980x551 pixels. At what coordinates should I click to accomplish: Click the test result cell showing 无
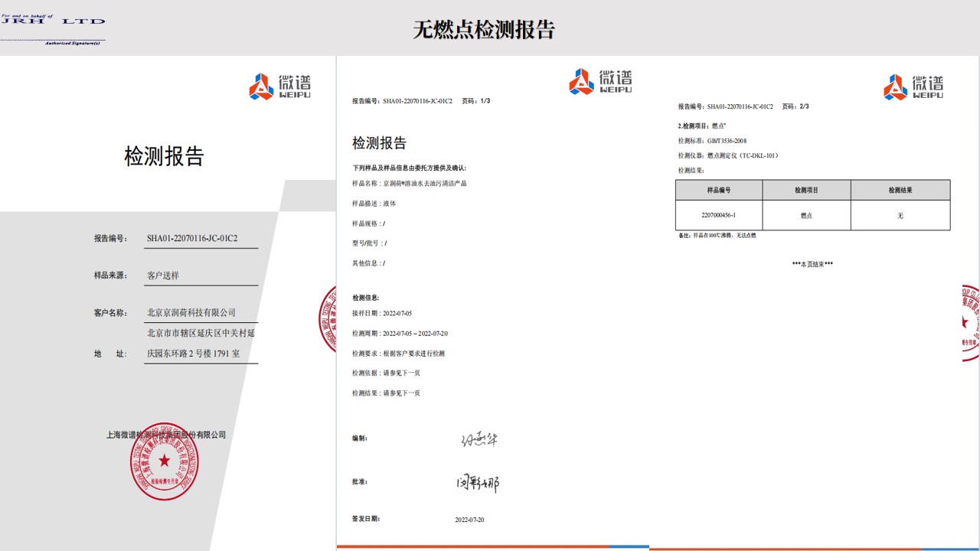[x=900, y=215]
